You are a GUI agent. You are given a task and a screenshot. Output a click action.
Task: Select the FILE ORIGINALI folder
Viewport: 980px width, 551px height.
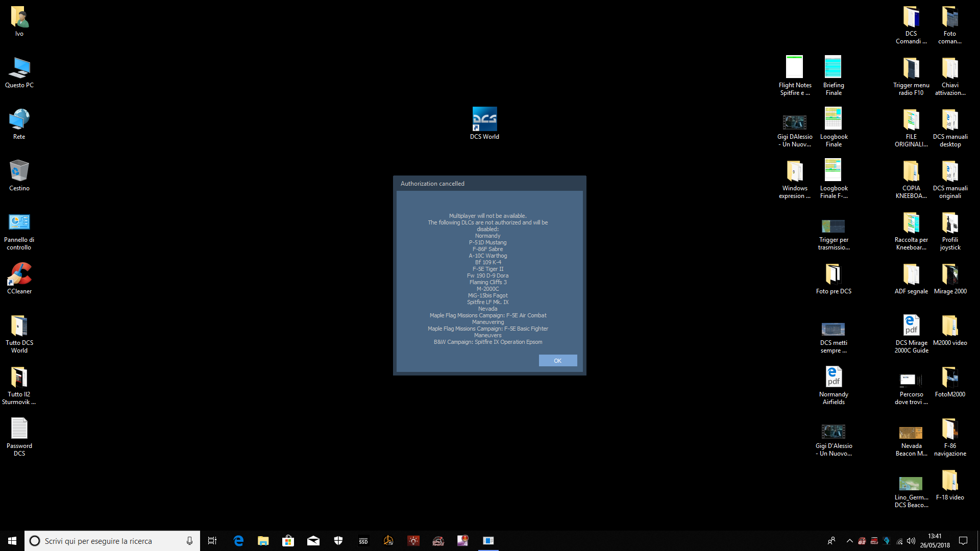coord(911,128)
